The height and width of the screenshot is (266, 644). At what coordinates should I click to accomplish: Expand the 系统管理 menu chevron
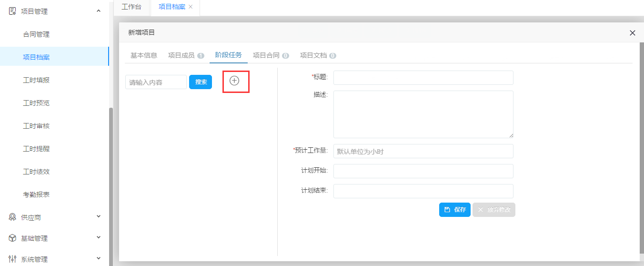click(x=99, y=258)
